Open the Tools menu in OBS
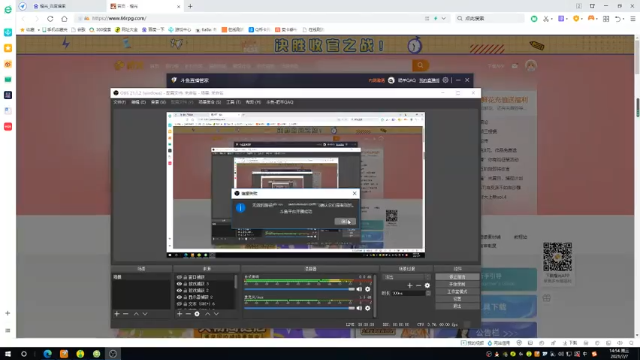 [233, 102]
